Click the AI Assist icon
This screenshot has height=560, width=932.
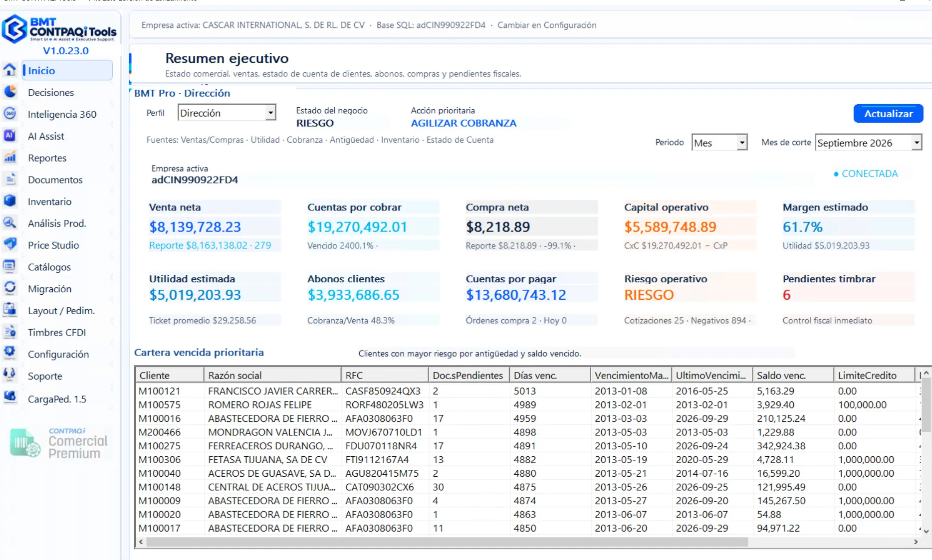point(9,136)
